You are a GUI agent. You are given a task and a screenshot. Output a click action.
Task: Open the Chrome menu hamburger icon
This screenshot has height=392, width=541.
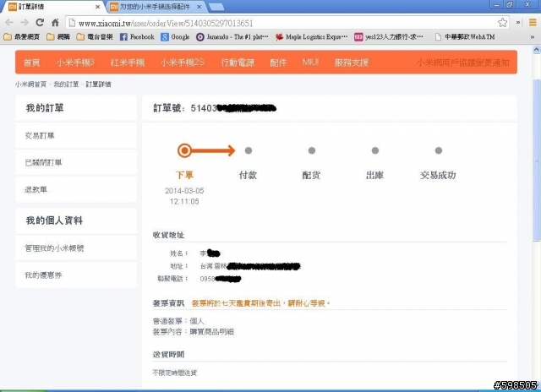click(533, 23)
